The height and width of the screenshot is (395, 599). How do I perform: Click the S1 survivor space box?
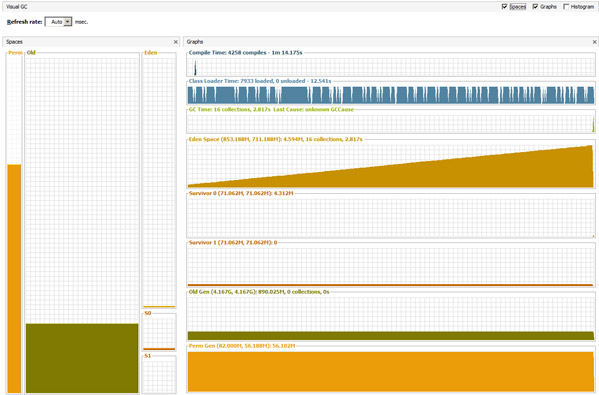point(159,374)
